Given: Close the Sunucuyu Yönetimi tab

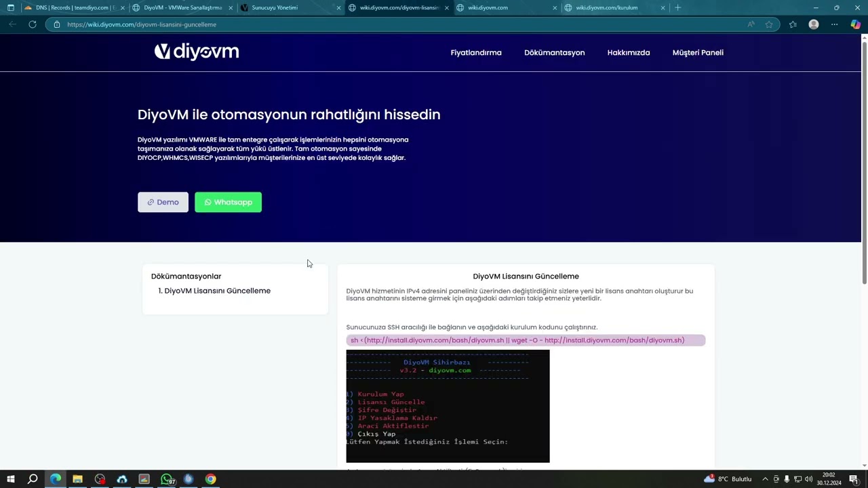Looking at the screenshot, I should pos(338,8).
